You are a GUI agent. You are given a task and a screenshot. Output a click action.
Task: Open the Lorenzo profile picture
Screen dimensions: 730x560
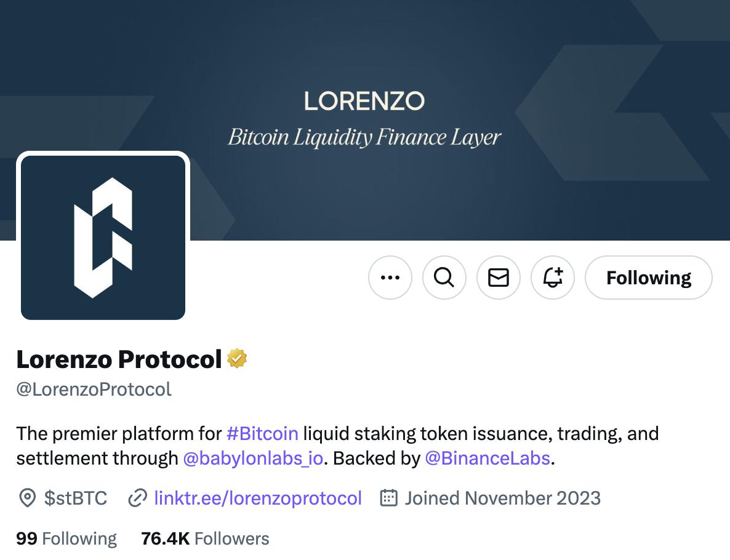[103, 238]
